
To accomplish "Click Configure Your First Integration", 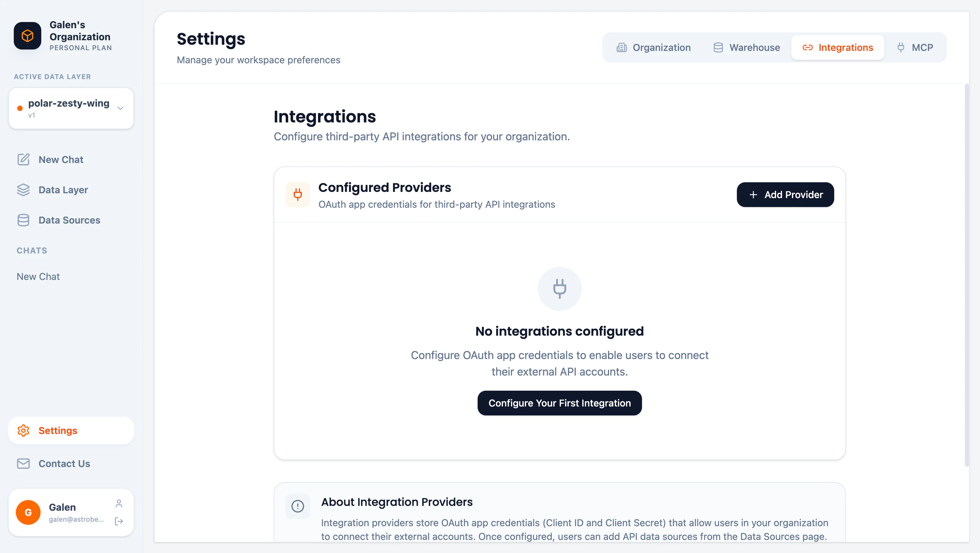I will coord(559,403).
